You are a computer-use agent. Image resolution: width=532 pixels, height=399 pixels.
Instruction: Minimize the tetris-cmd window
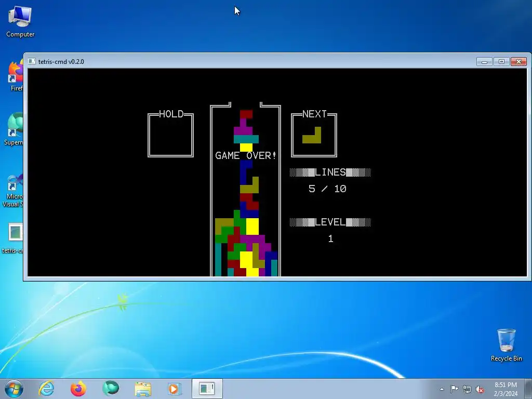coord(485,61)
